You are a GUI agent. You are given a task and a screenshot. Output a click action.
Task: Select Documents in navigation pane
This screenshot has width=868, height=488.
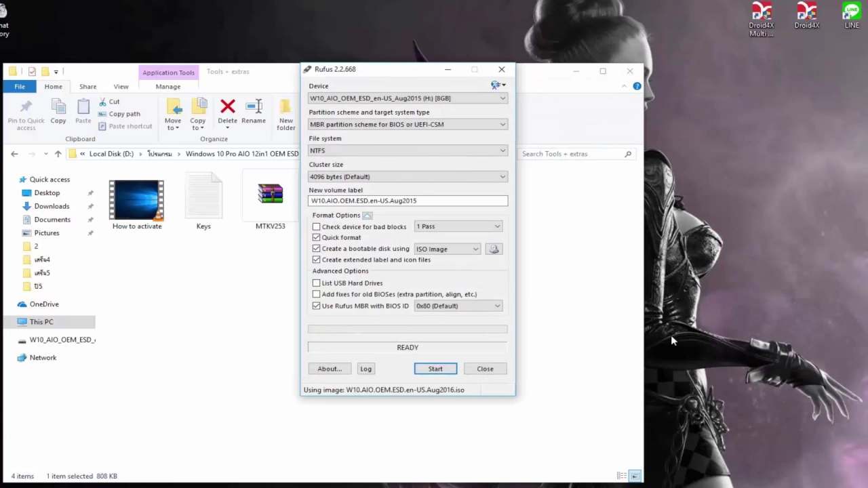pyautogui.click(x=52, y=220)
